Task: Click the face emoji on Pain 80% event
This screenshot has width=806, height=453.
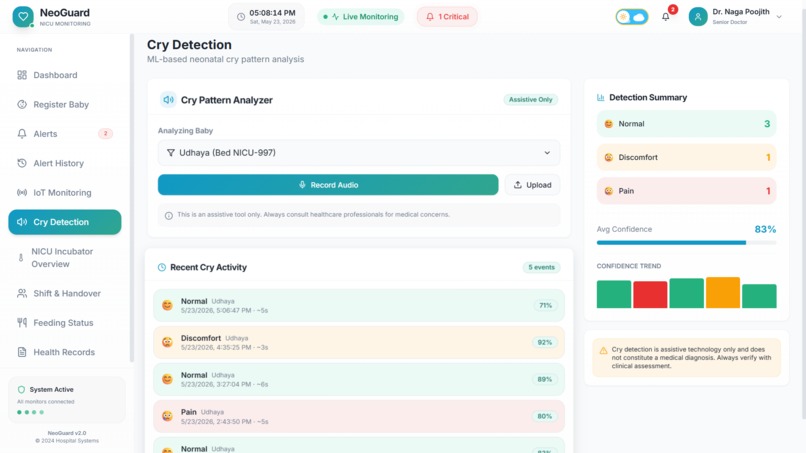Action: coord(167,416)
